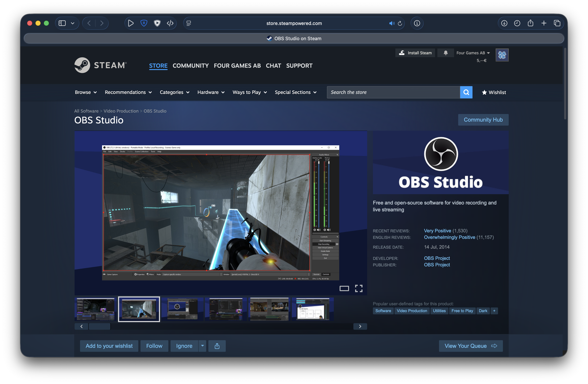Open the OBS Project publisher link

437,265
